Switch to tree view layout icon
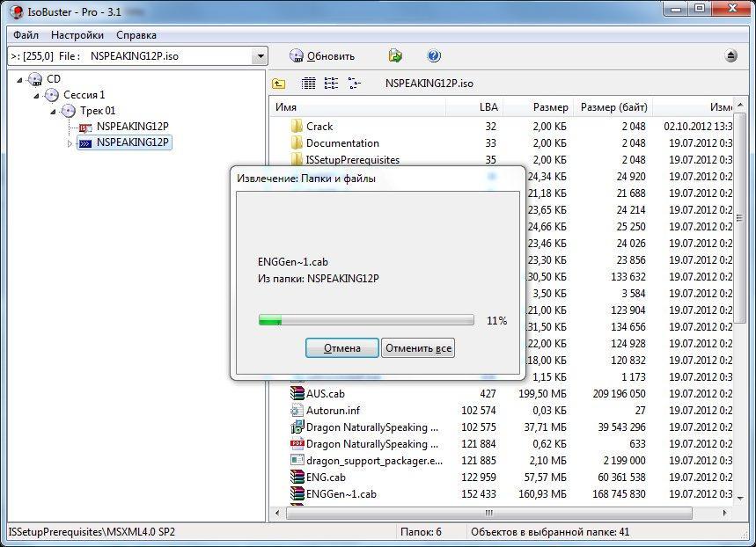 (355, 84)
